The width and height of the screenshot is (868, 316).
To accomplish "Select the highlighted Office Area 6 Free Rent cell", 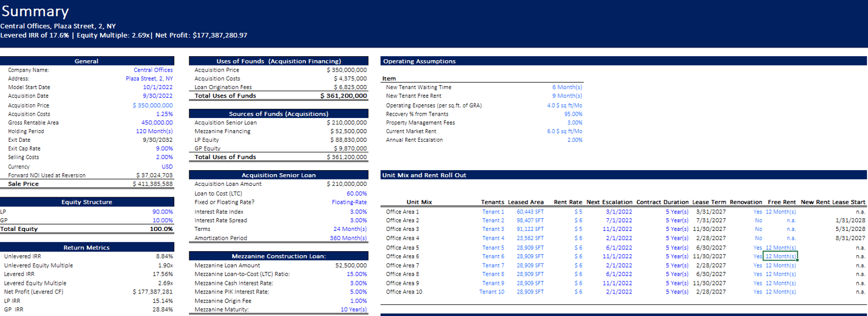I will pos(781,256).
